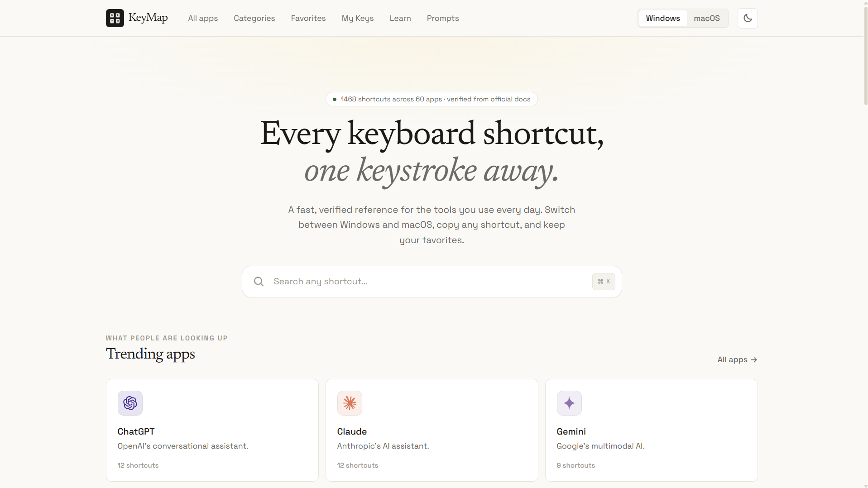Open the Learn section
This screenshot has width=868, height=488.
click(x=400, y=18)
